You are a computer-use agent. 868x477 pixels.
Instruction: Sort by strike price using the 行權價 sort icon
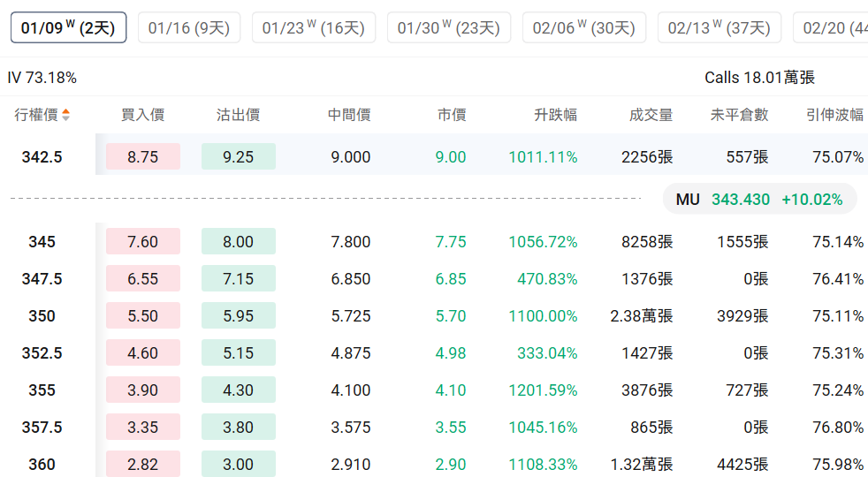[x=66, y=115]
